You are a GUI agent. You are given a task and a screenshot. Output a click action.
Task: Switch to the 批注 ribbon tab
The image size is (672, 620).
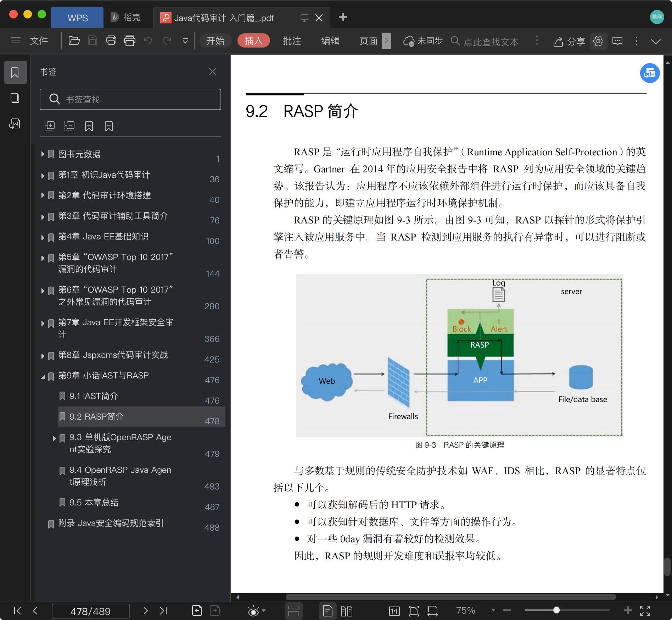coord(292,40)
